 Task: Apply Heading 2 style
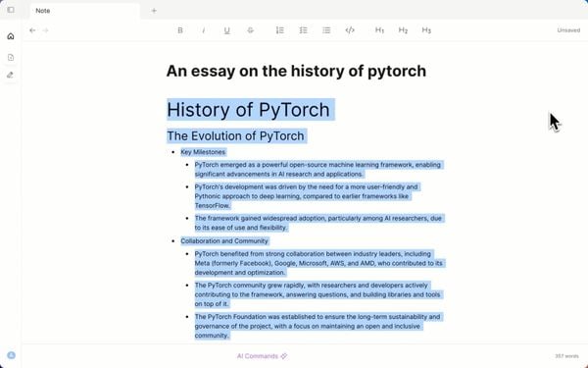[403, 30]
